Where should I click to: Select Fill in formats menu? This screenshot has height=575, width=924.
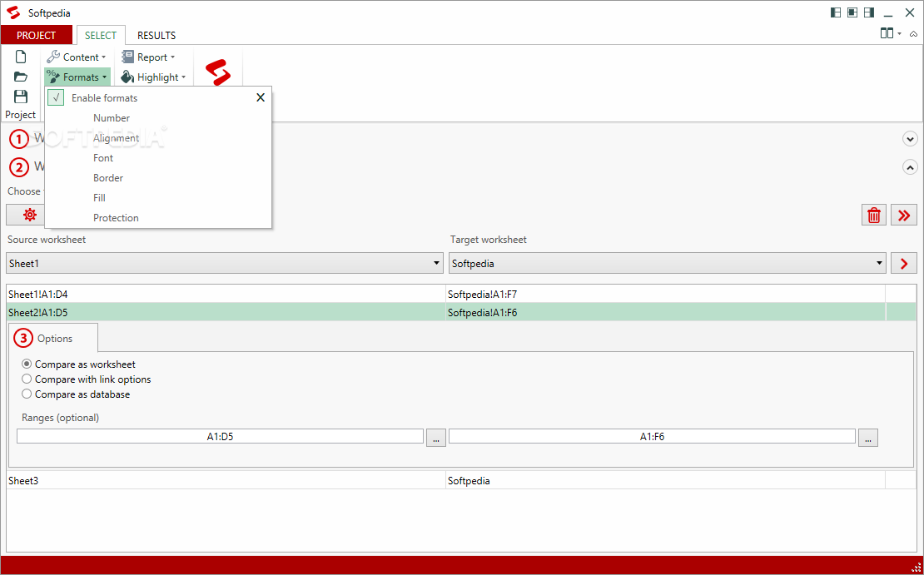99,198
